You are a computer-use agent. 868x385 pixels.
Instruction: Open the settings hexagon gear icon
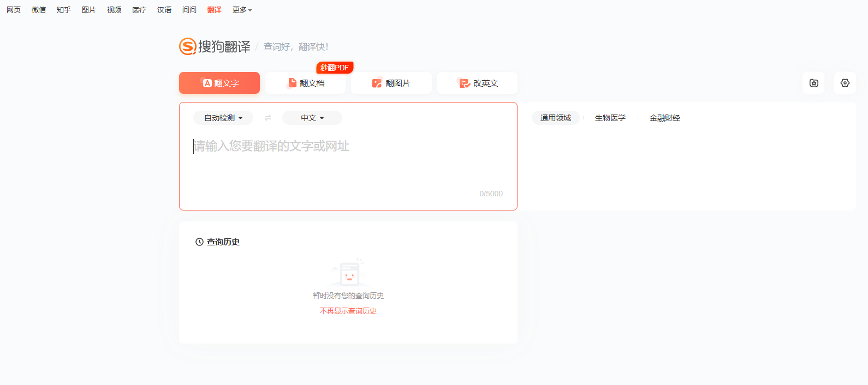coord(845,83)
